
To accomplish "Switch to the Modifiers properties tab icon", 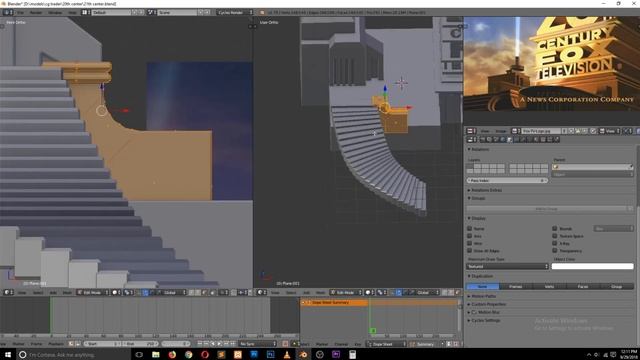I will [x=523, y=139].
